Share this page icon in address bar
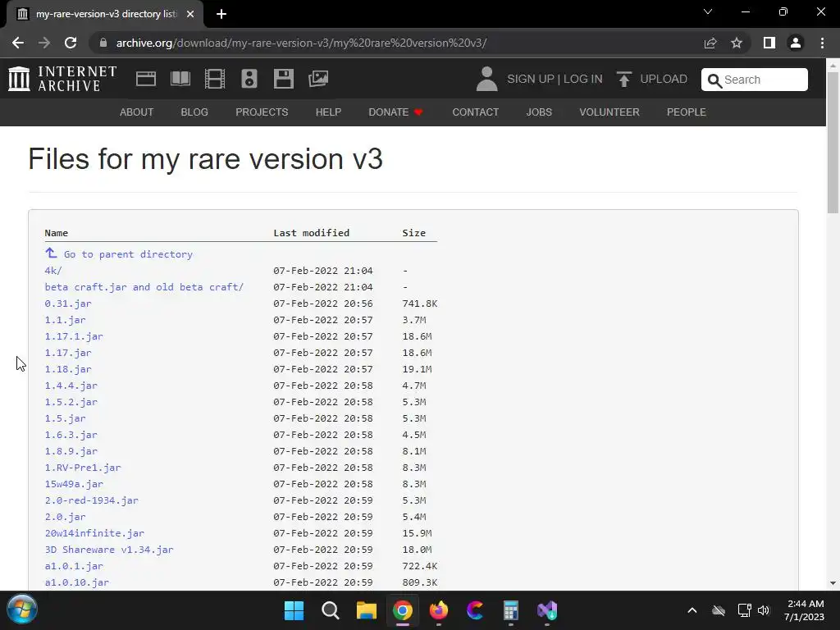The height and width of the screenshot is (630, 840). [710, 43]
